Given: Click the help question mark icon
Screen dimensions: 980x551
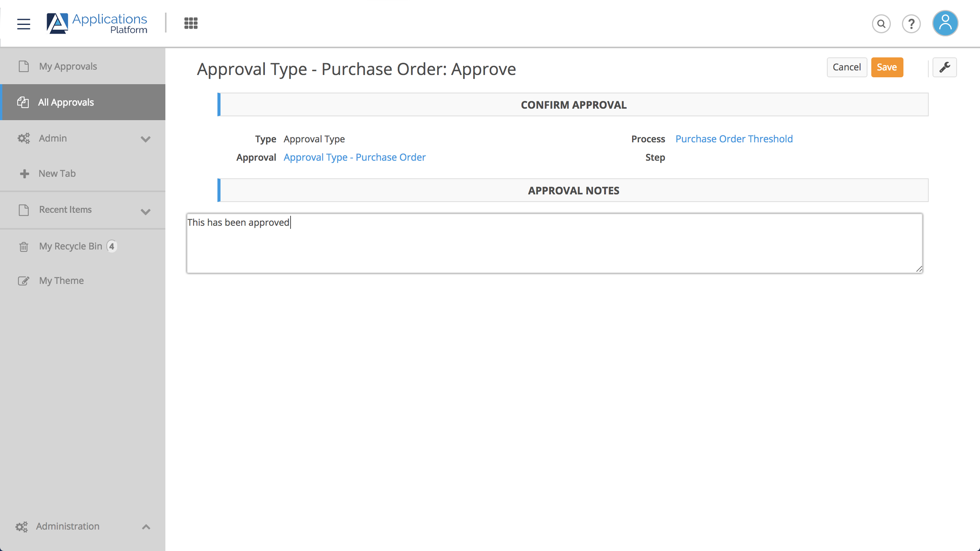Looking at the screenshot, I should [x=911, y=24].
